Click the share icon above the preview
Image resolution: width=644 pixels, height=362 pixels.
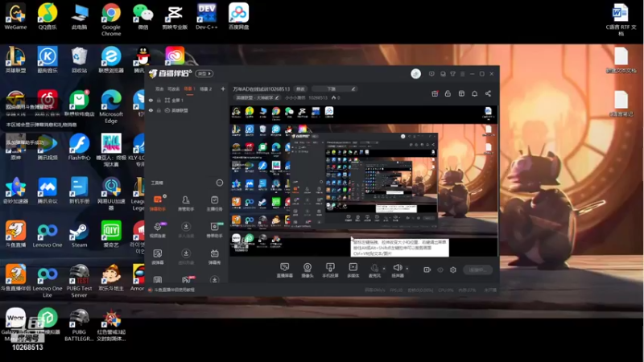[488, 93]
